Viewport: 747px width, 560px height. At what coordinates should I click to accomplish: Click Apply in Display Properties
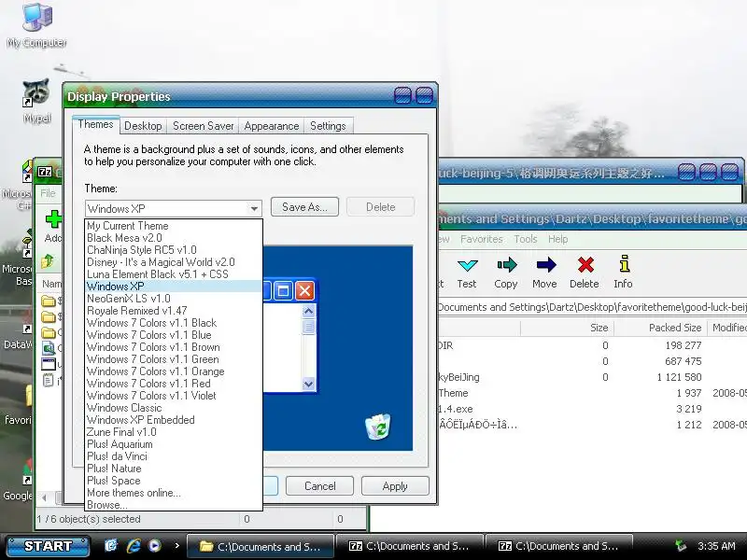395,486
